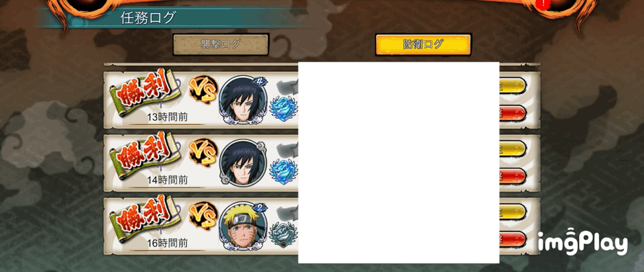Click the 勝利 victory scroll in third row
Image resolution: width=644 pixels, height=272 pixels.
tap(145, 218)
